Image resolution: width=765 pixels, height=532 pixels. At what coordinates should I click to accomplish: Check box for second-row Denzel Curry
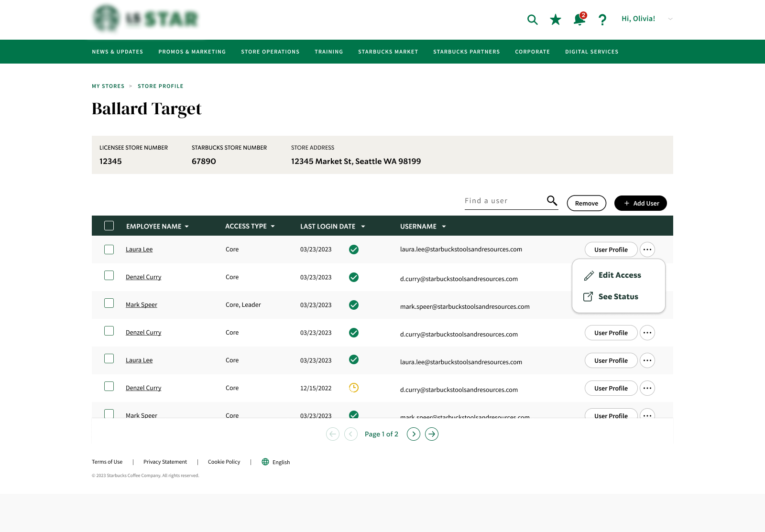(109, 275)
